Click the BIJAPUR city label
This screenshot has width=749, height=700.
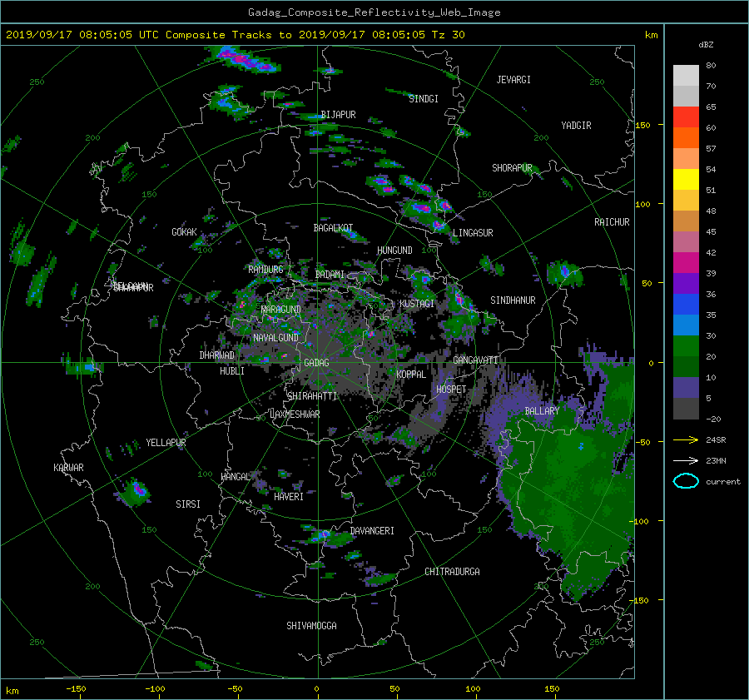(x=338, y=115)
